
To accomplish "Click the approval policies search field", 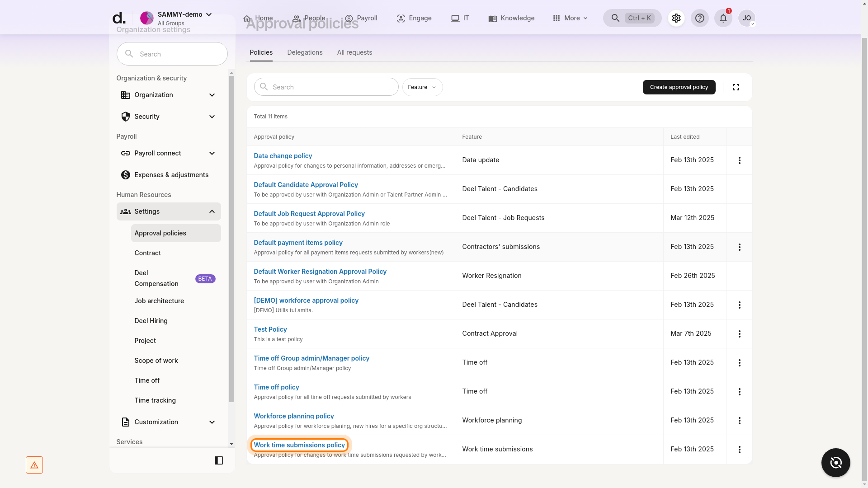I will [x=326, y=87].
